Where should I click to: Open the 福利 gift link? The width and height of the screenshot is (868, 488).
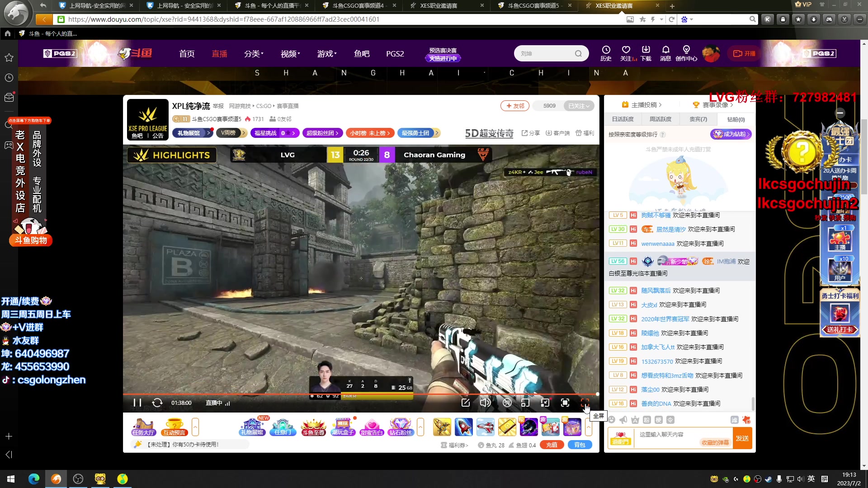pos(585,133)
